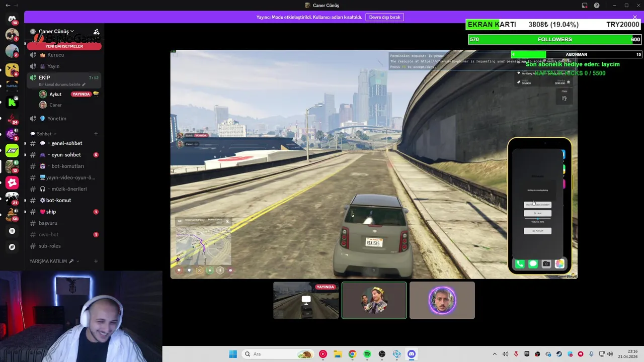
Task: Show hidden system tray icons
Action: tap(495, 354)
